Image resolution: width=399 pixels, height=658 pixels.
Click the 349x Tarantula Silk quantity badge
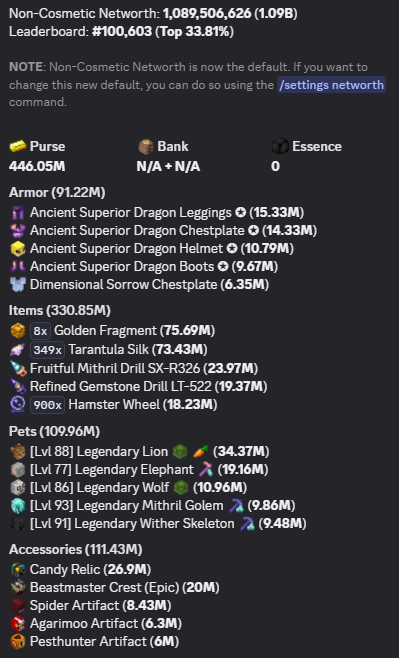[x=47, y=350]
